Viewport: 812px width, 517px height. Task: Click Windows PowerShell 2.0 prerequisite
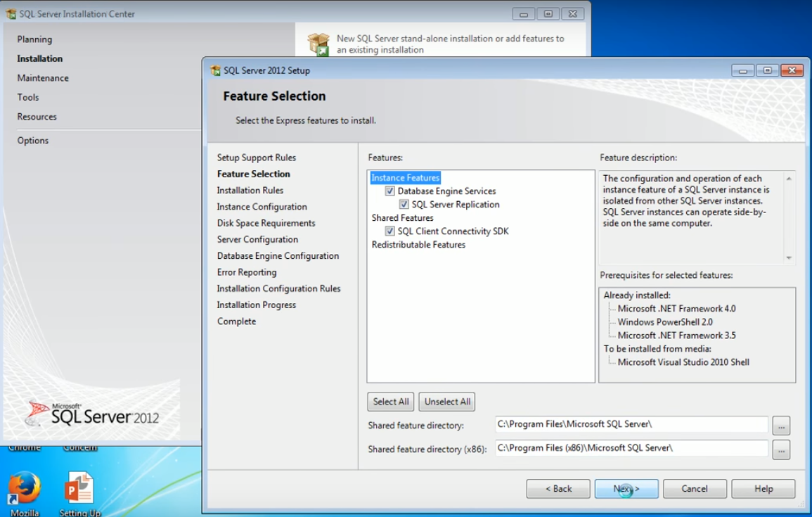(x=665, y=322)
